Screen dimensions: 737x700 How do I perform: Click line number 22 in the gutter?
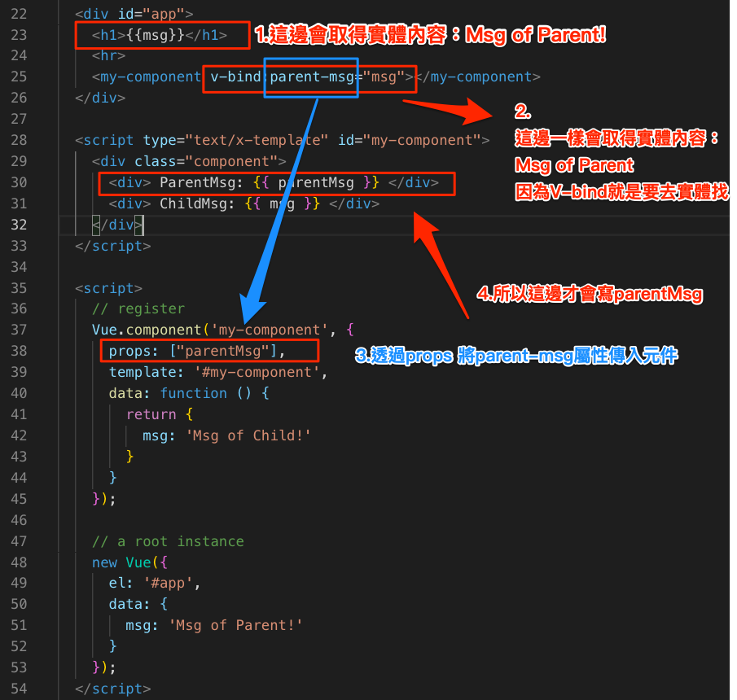tap(19, 14)
